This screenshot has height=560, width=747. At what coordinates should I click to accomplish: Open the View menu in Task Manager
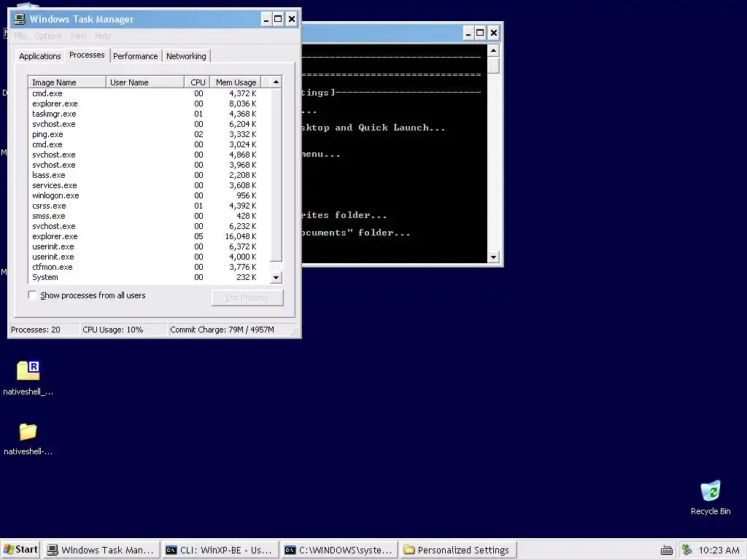78,36
